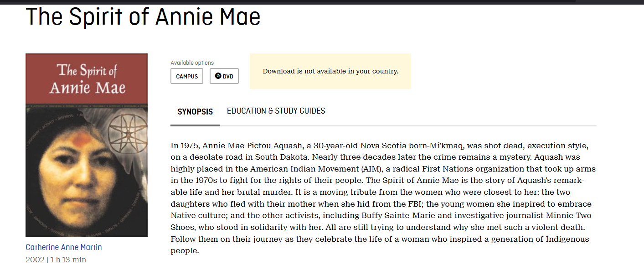Click the Available options label
The width and height of the screenshot is (644, 276).
coord(192,63)
